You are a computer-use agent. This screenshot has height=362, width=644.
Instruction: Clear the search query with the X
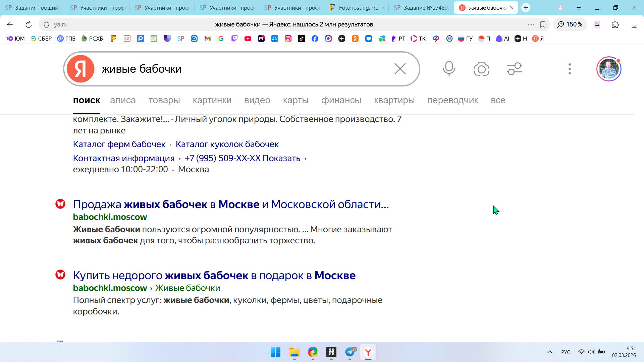tap(400, 69)
